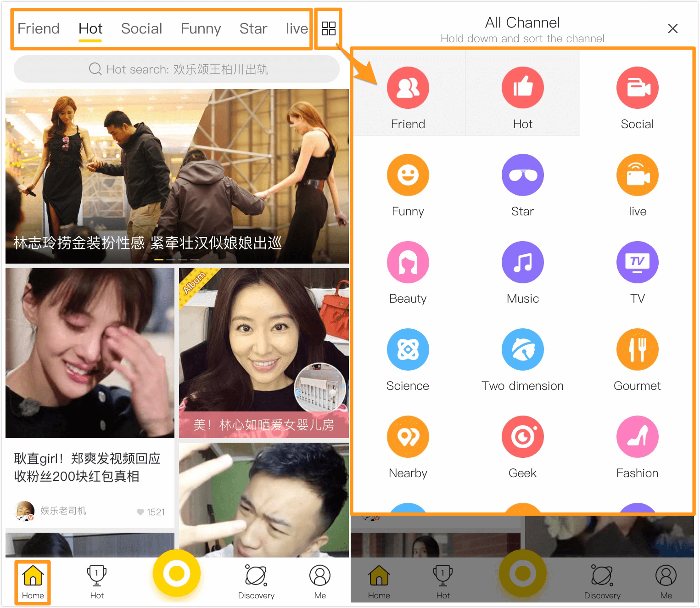Open the all-channels grid icon
This screenshot has height=608, width=700.
tap(328, 28)
